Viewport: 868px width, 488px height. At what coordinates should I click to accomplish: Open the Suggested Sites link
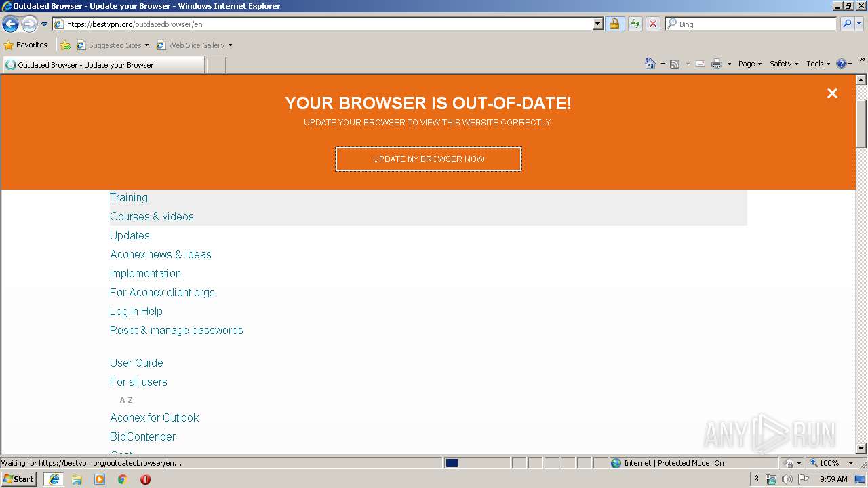(x=112, y=45)
